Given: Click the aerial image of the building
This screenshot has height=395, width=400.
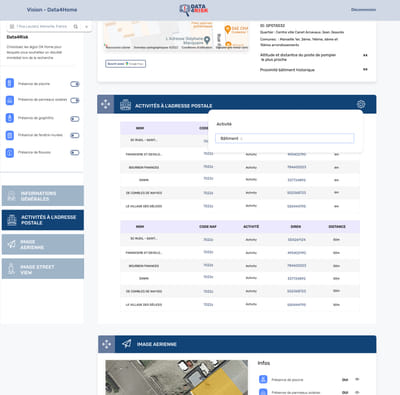Looking at the screenshot, I should pos(177,377).
